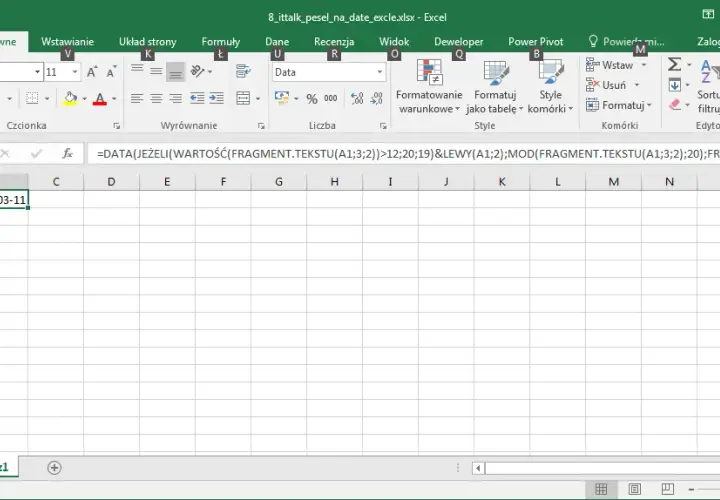
Task: Add a new sheet with plus icon
Action: [54, 467]
